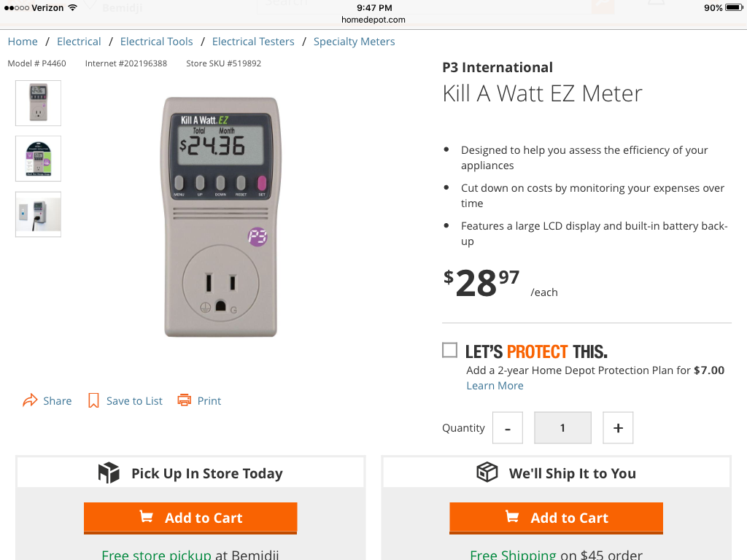This screenshot has width=747, height=560.
Task: Open the Electrical Testers breadcrumb
Action: (253, 42)
